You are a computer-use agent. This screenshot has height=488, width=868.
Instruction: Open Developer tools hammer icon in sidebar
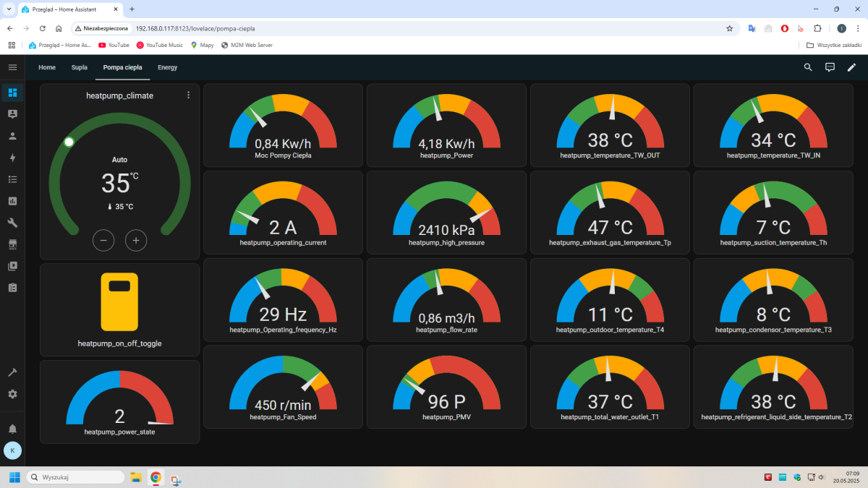[x=12, y=372]
